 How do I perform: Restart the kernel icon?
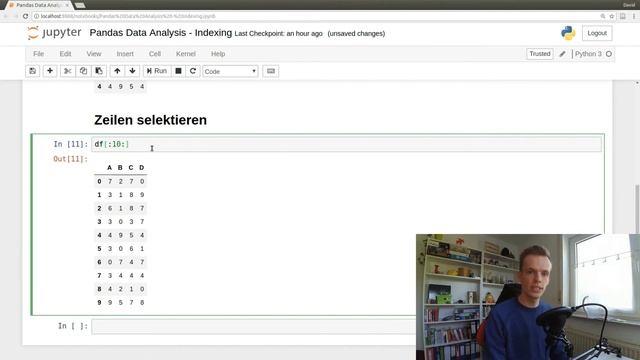(x=193, y=71)
